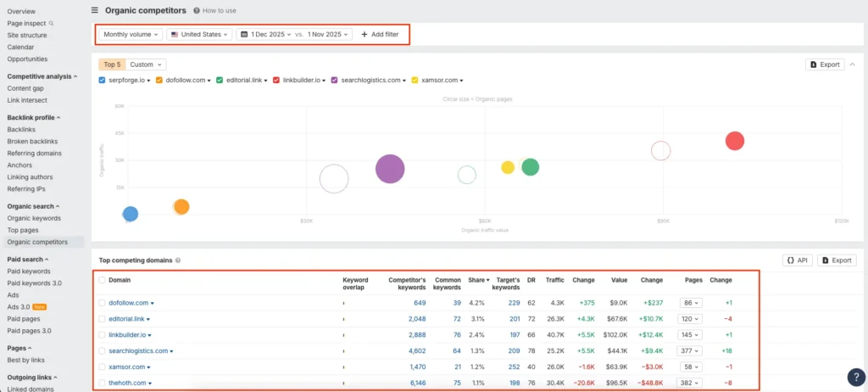Toggle the editorial.link legend checkbox
The width and height of the screenshot is (868, 392).
coord(220,81)
